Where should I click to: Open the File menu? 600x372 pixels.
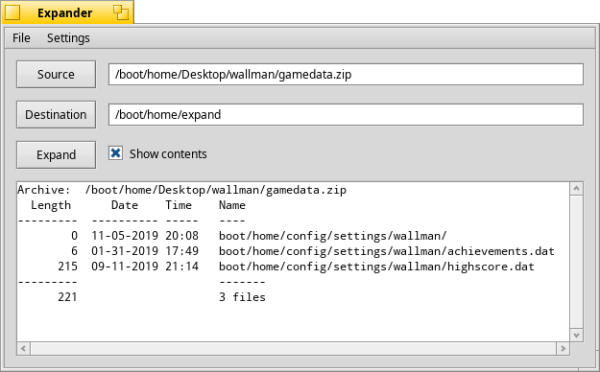coord(21,38)
